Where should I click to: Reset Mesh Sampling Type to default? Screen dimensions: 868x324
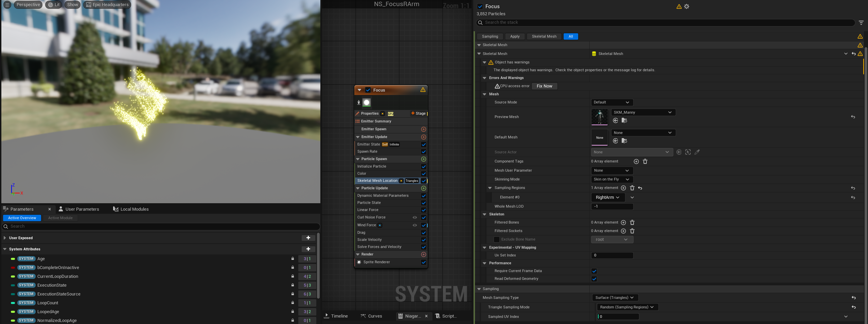coord(853,298)
